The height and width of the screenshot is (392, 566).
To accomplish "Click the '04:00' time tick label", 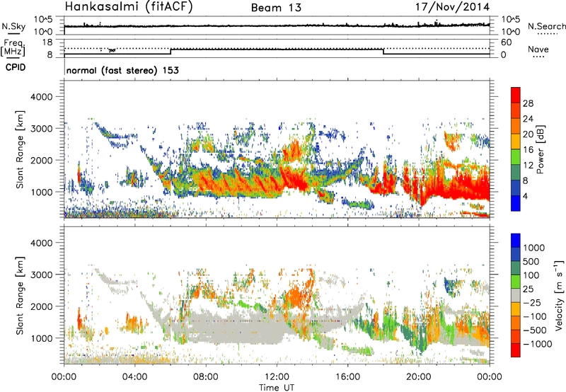I will coord(134,377).
